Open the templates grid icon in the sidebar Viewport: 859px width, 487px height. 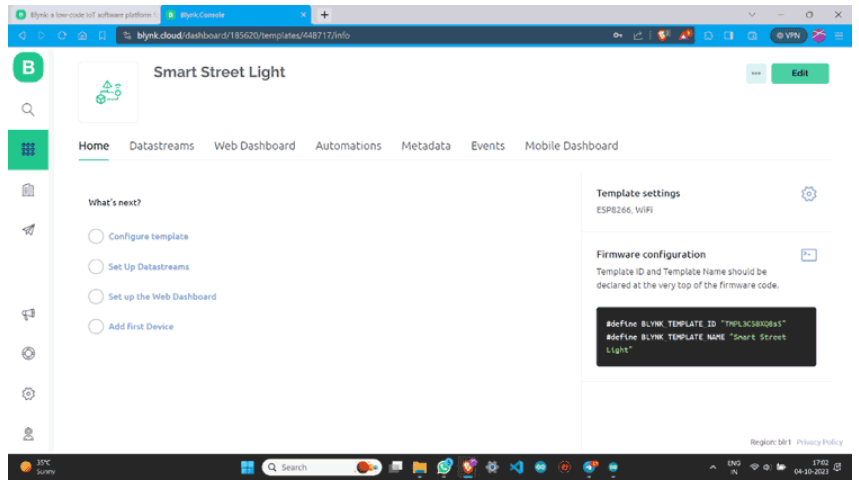pyautogui.click(x=28, y=149)
